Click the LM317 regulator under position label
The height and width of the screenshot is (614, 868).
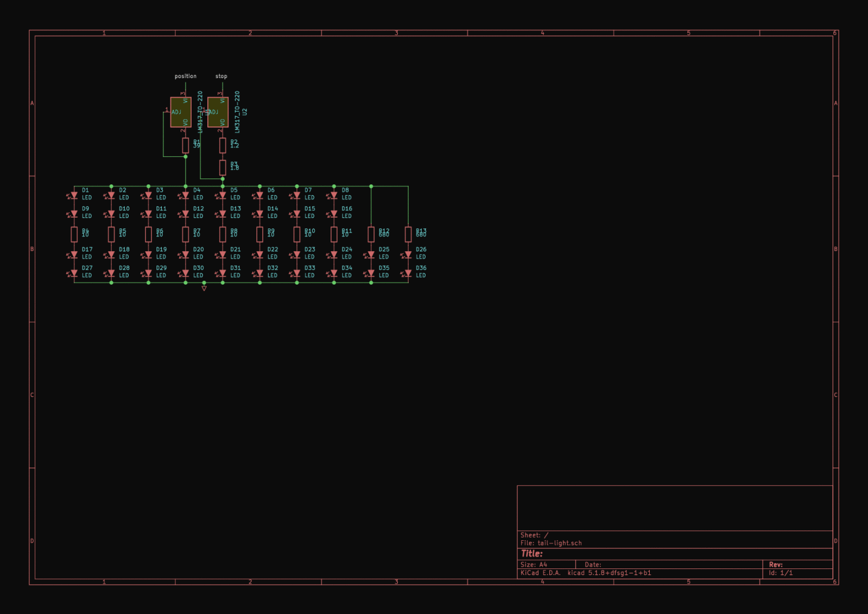click(x=181, y=112)
